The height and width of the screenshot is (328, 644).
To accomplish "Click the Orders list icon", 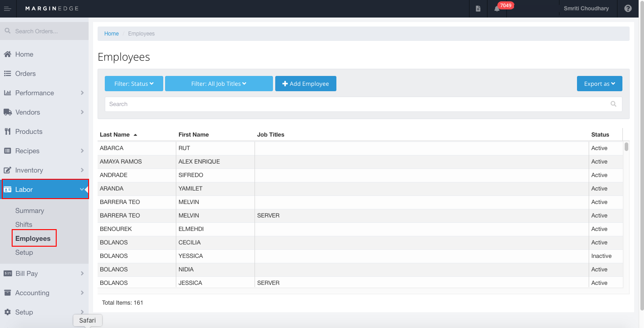I will (7, 73).
